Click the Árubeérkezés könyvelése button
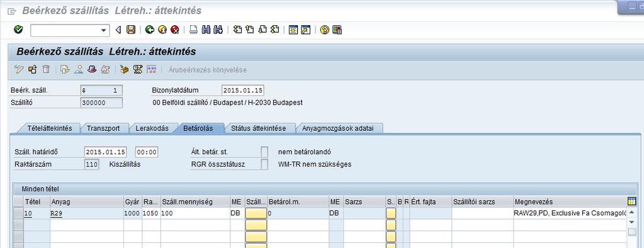 tap(207, 70)
